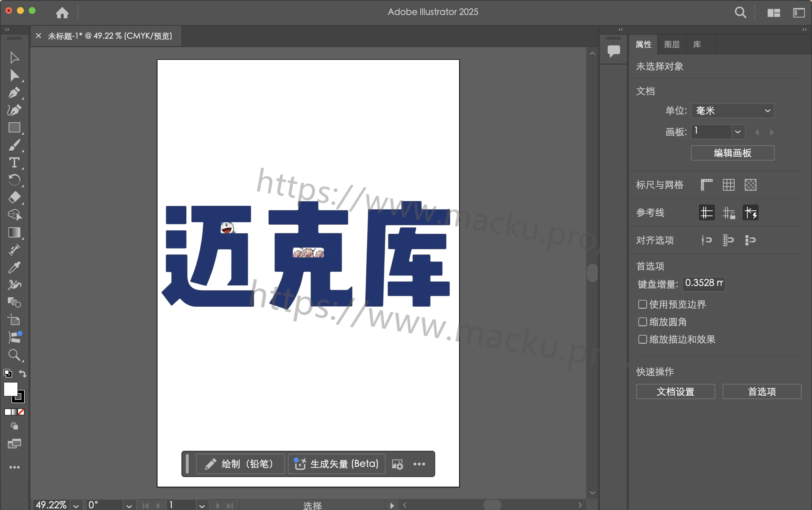Open the rotation angle dropdown
This screenshot has width=812, height=510.
click(x=129, y=506)
